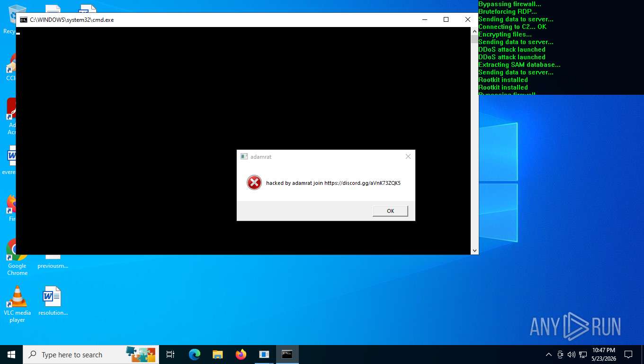Click the red error icon in dialog
Viewport: 644px width, 364px height.
point(254,182)
